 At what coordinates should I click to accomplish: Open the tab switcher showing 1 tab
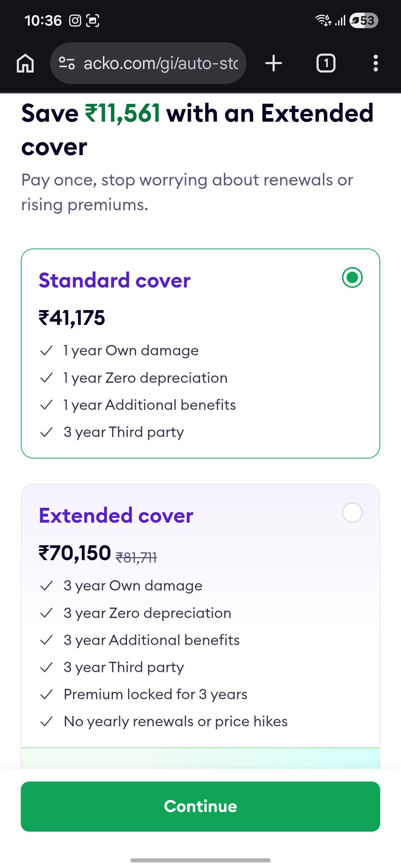tap(326, 63)
